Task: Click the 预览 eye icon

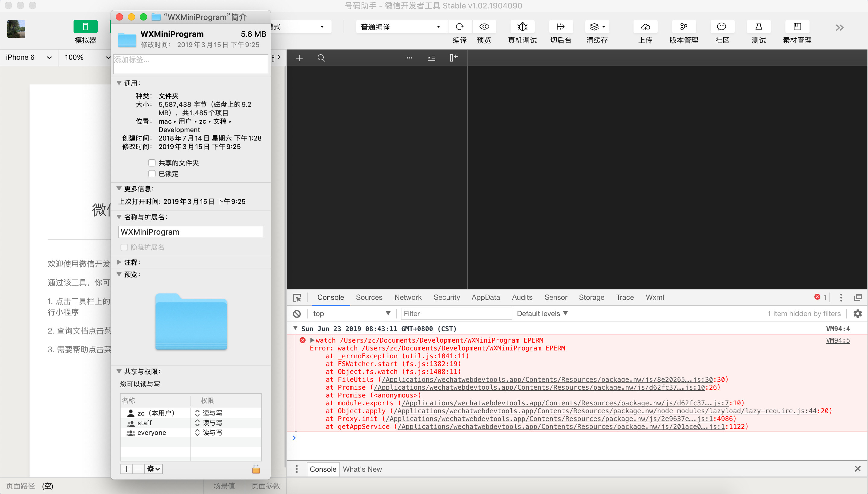Action: (x=484, y=27)
